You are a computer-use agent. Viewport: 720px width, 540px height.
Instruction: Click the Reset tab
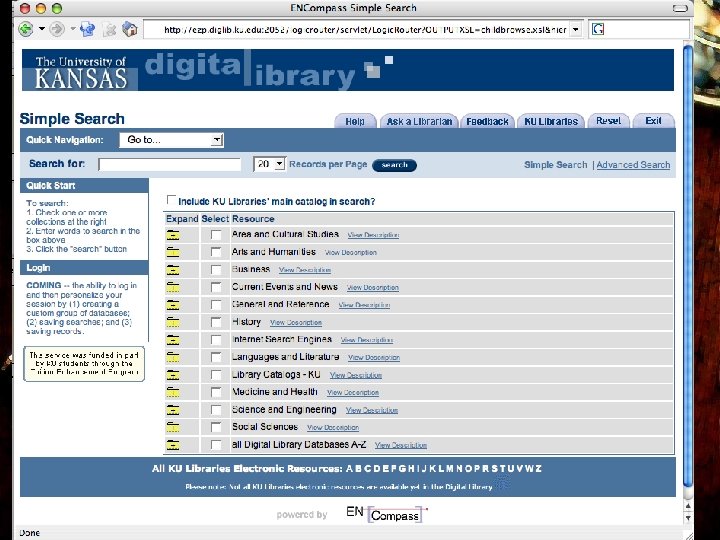[608, 121]
